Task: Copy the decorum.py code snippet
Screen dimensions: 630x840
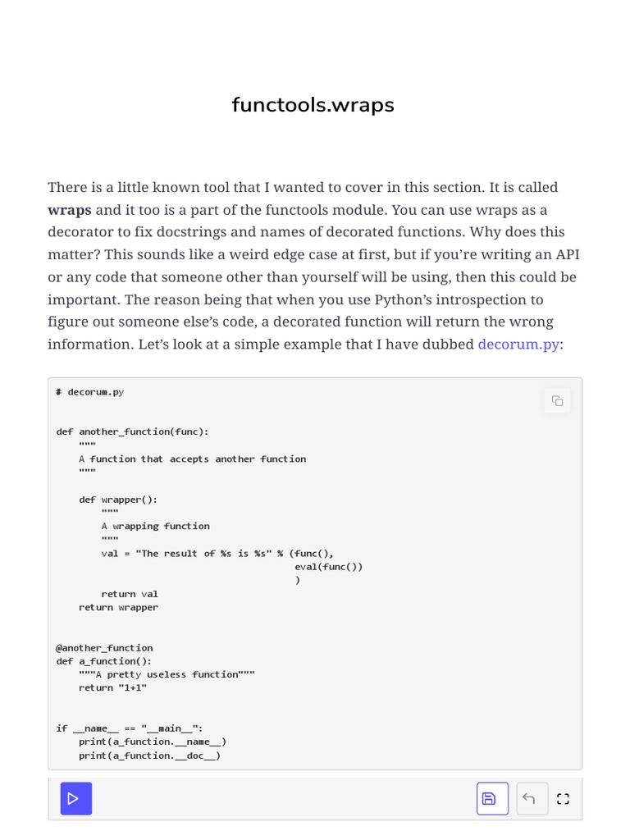Action: pos(557,400)
